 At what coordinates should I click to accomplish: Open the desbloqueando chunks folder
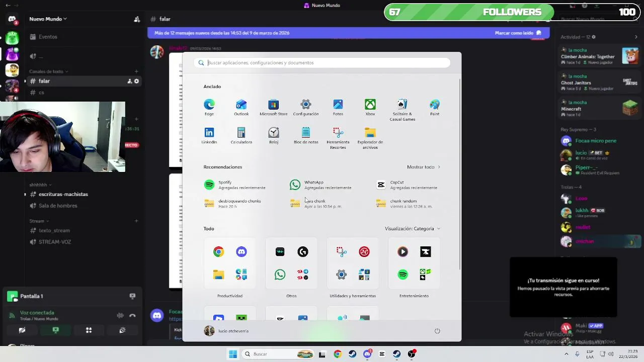point(232,203)
